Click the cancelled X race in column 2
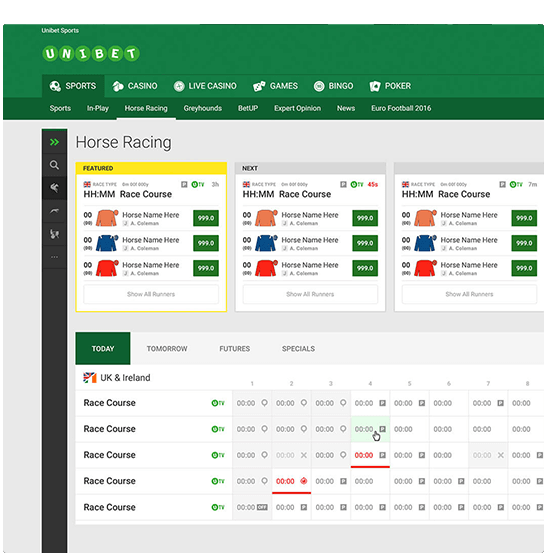Screen dimensions: 547x556 pos(291,455)
